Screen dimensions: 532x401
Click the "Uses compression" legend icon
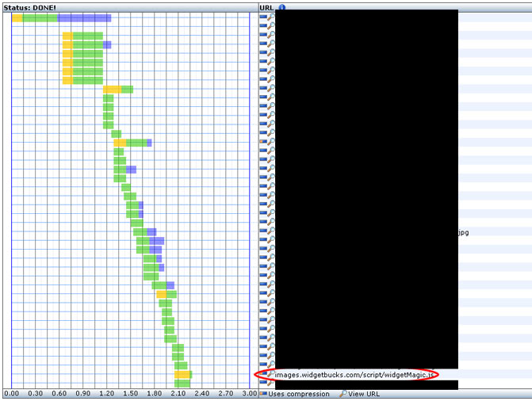click(x=263, y=394)
